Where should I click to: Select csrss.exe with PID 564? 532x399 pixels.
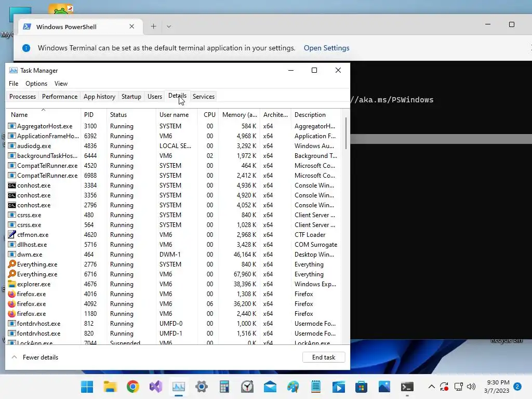(x=174, y=225)
